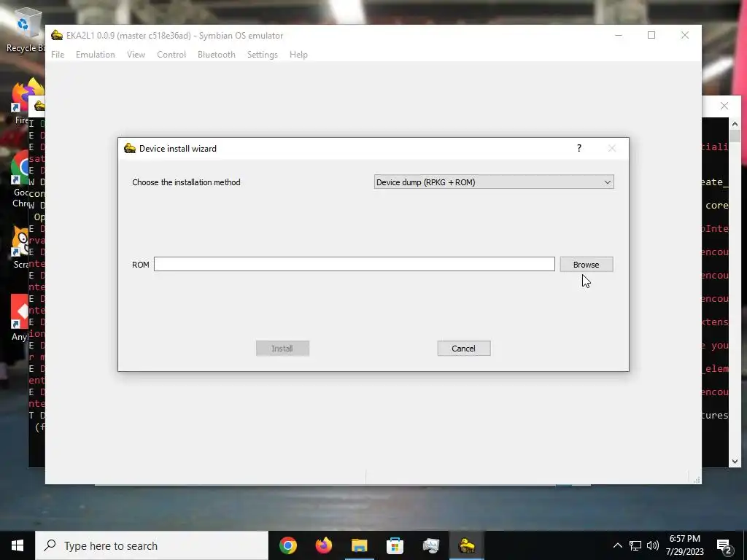The width and height of the screenshot is (747, 560).
Task: Close the background console window
Action: [724, 106]
